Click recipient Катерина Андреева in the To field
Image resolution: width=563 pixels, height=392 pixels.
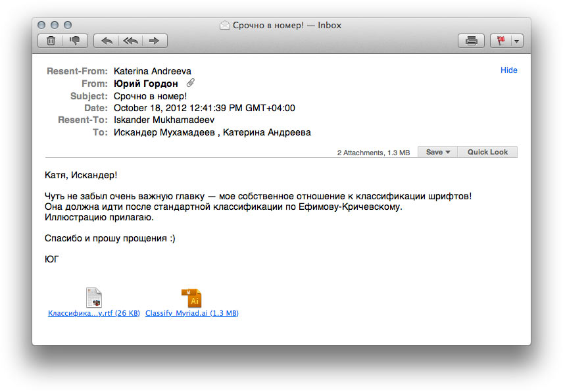pyautogui.click(x=270, y=132)
